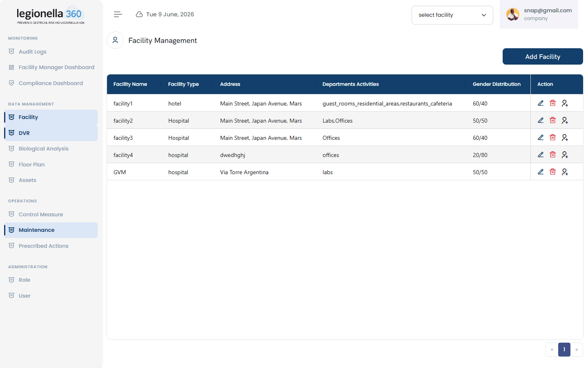Edit facility1 with the pencil icon
The image size is (588, 368).
coord(541,103)
